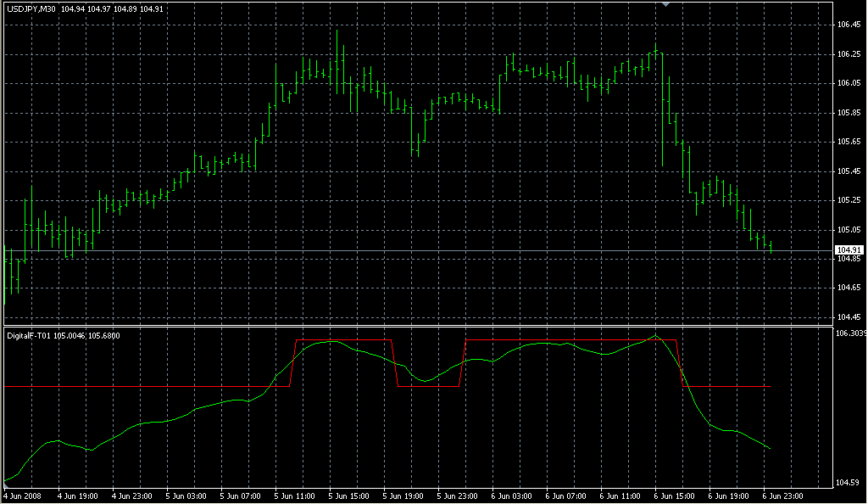Click the 105.05 price scale label
The width and height of the screenshot is (868, 504).
[849, 230]
